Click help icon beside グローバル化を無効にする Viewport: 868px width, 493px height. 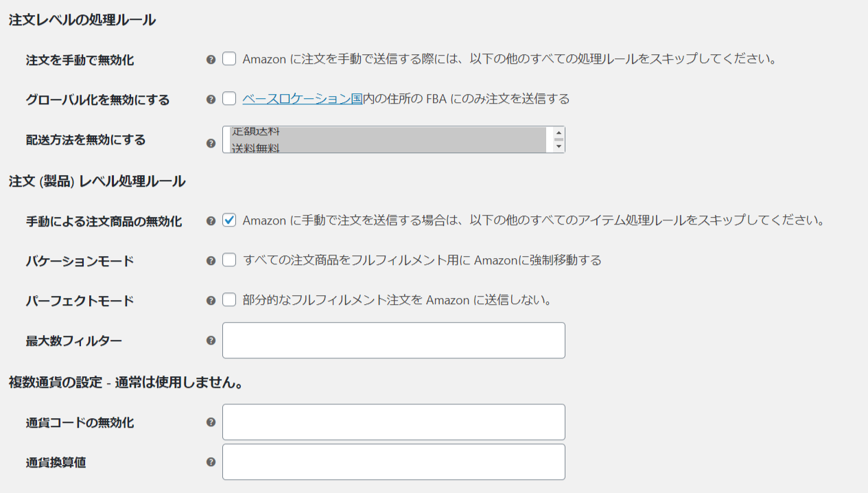(x=211, y=99)
